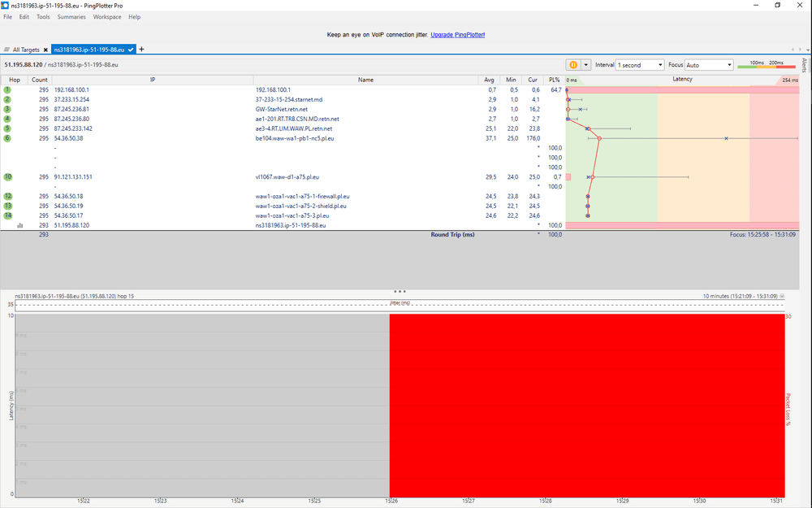Open the Focus dropdown set to Auto
The image size is (812, 508).
[x=709, y=64]
